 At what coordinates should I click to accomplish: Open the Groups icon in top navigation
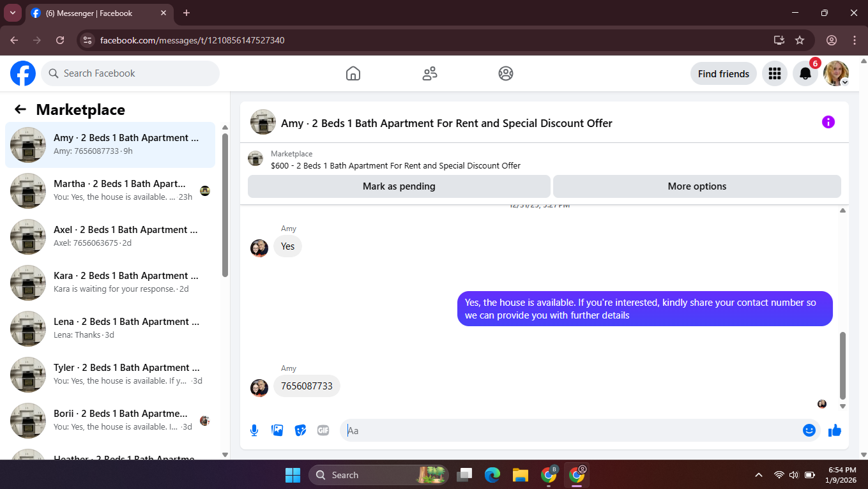click(506, 73)
